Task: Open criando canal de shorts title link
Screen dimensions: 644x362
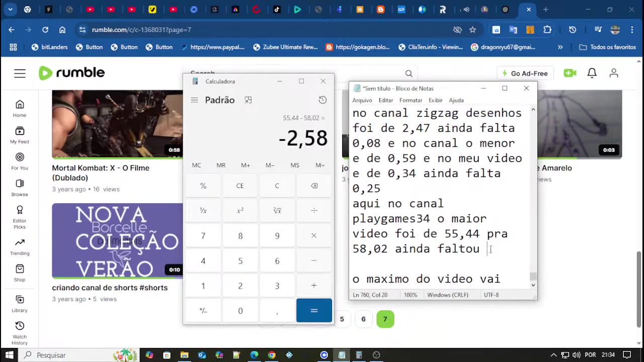Action: (x=110, y=288)
